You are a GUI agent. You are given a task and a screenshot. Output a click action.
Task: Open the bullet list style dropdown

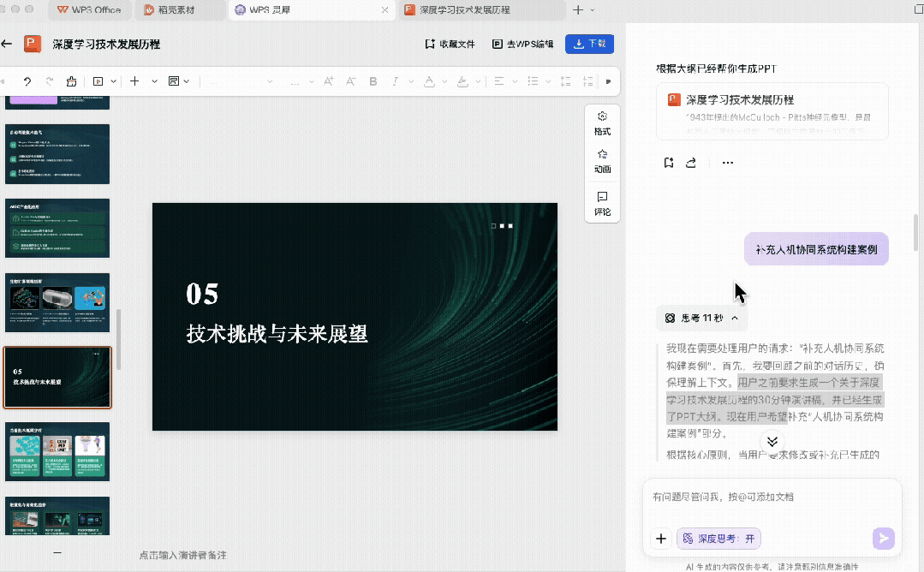[548, 81]
